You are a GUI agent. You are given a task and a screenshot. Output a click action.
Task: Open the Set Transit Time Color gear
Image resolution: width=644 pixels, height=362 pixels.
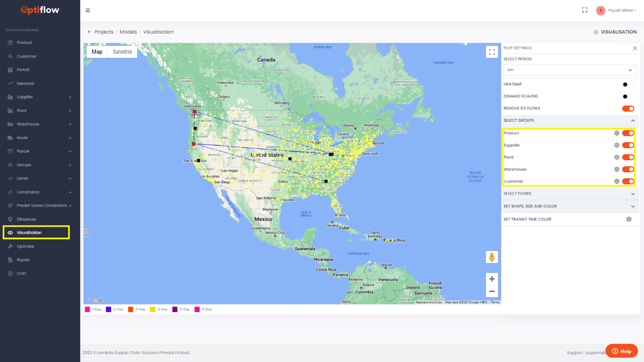(x=629, y=219)
